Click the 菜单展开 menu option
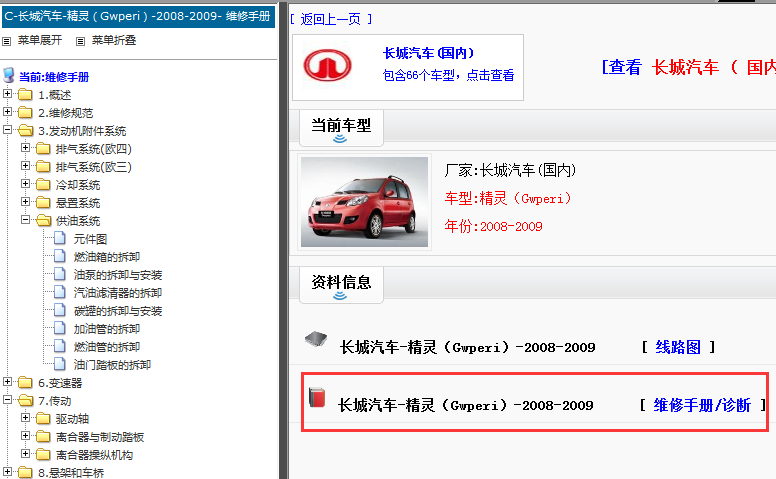The height and width of the screenshot is (479, 776). click(40, 41)
